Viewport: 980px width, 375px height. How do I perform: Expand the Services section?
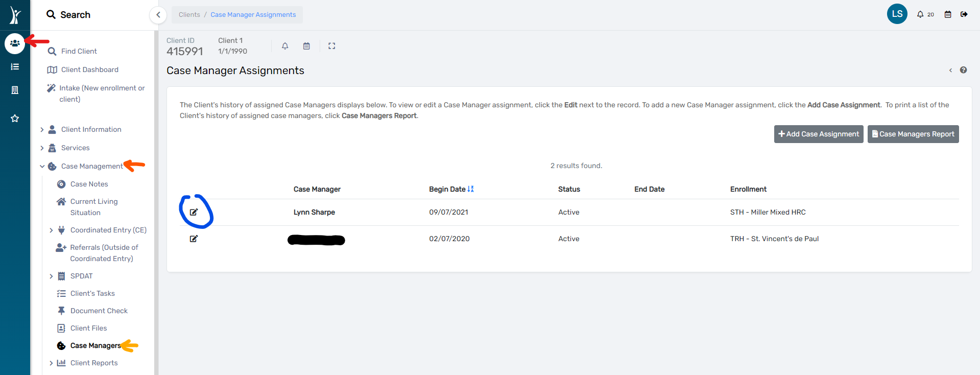[x=42, y=148]
